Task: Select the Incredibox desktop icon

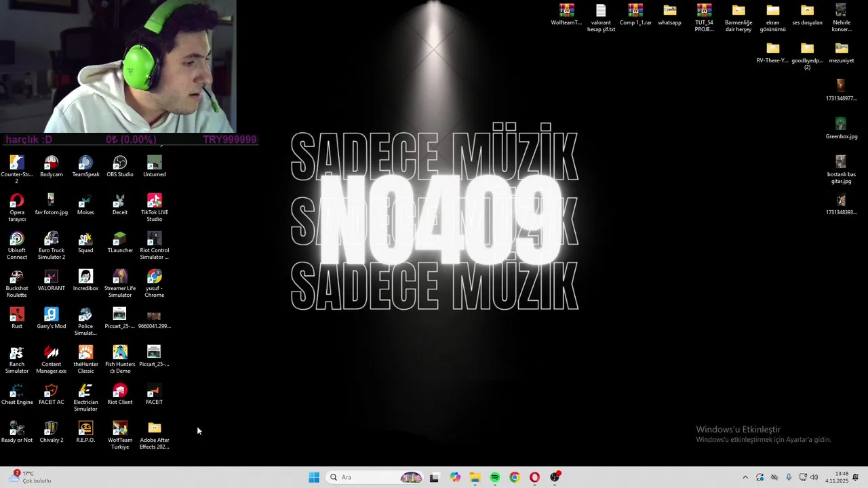Action: coord(85,281)
